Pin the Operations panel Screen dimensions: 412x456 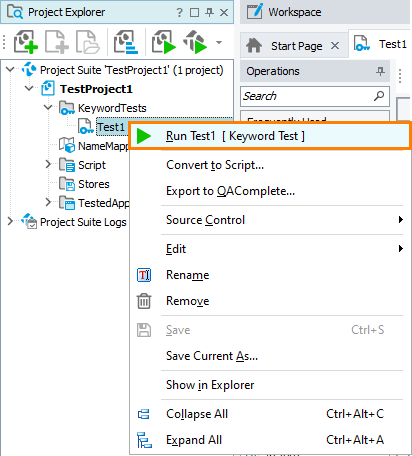coord(380,71)
